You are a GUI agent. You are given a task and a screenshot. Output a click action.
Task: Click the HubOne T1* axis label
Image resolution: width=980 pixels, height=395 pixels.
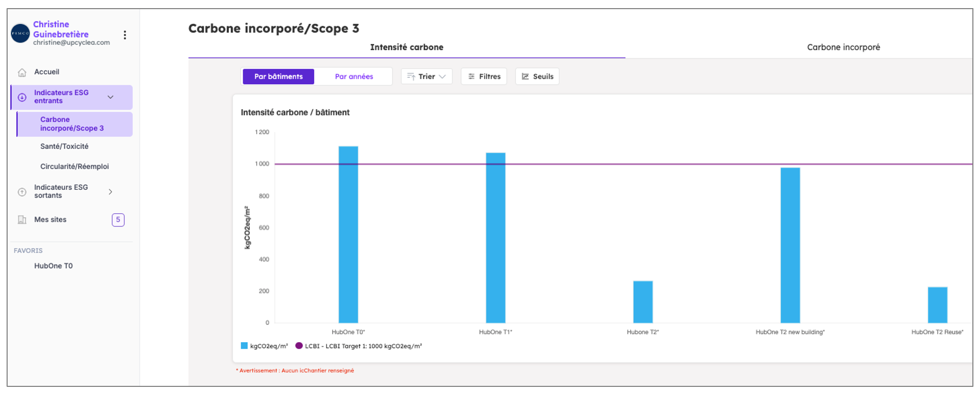pyautogui.click(x=496, y=332)
